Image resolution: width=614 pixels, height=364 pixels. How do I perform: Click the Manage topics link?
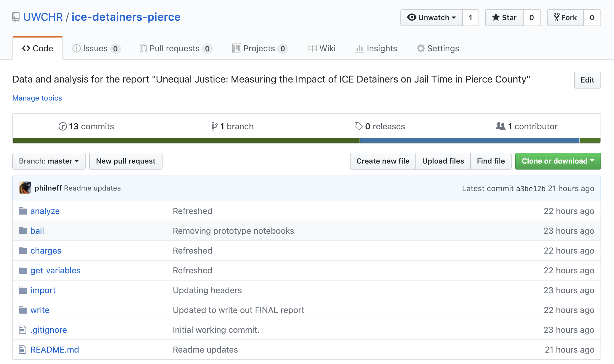tap(37, 98)
